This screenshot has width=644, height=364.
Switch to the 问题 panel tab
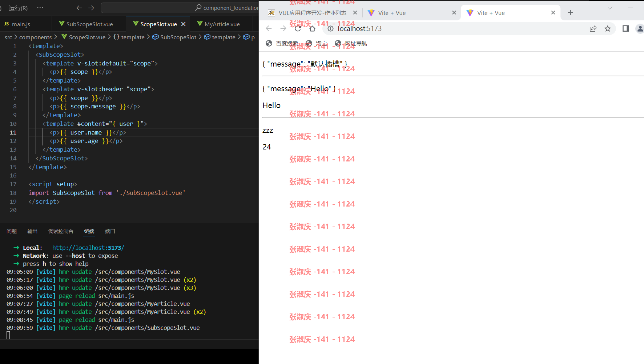pos(12,231)
